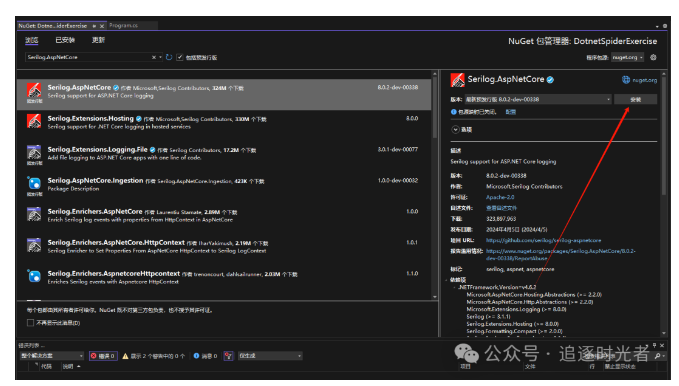Open the entire solution scope dropdown in Error List

[x=52, y=356]
